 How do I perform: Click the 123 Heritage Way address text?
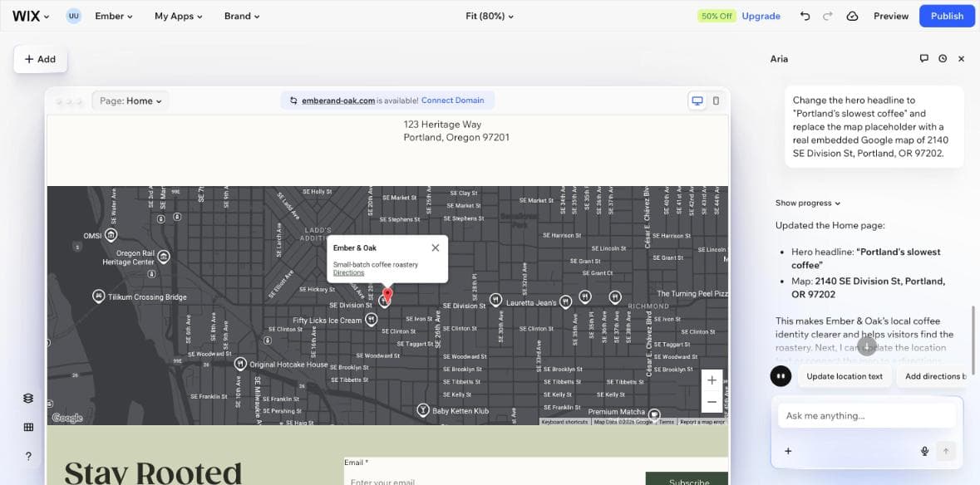(x=442, y=125)
